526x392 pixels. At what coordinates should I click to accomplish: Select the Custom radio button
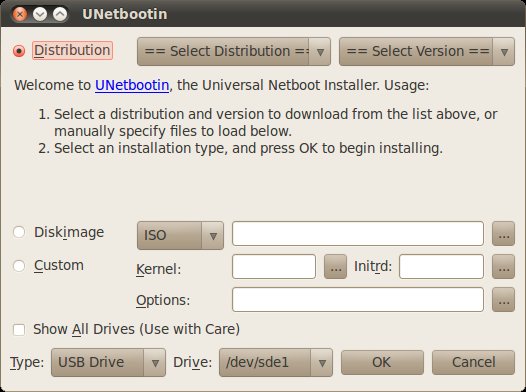pyautogui.click(x=19, y=266)
